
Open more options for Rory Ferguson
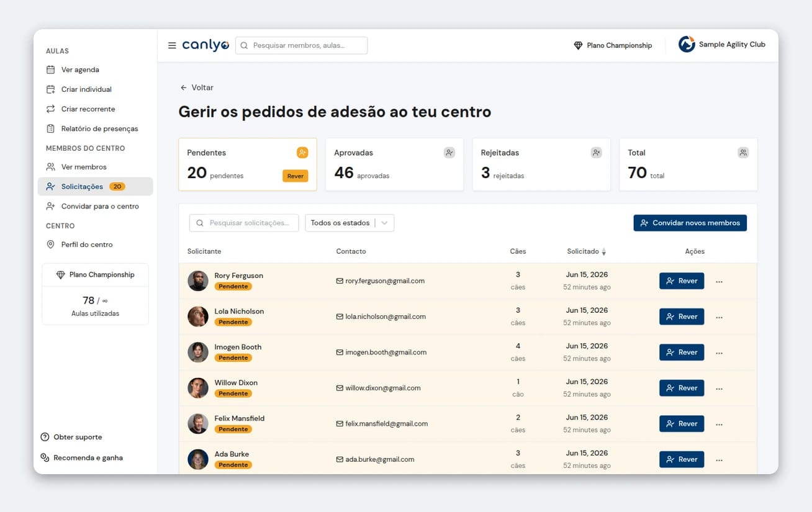tap(719, 282)
